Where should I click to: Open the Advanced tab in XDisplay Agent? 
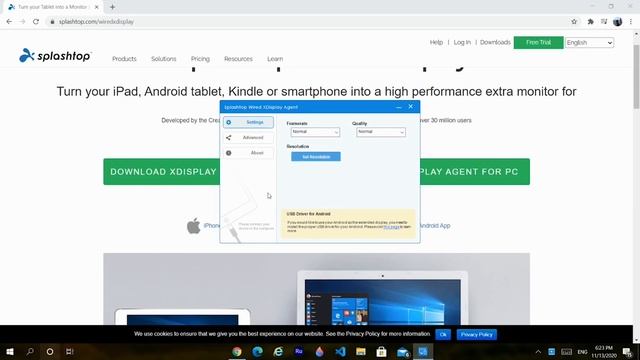click(x=248, y=138)
